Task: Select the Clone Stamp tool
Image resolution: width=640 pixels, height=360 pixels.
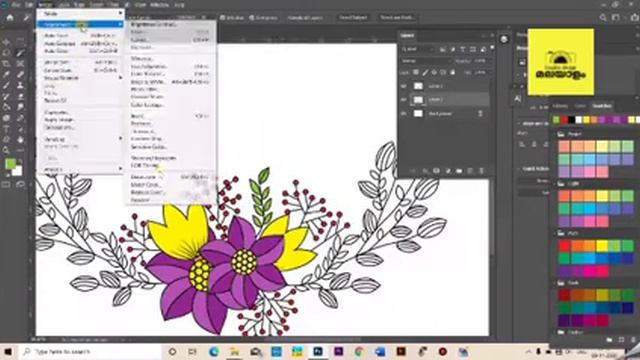Action: tap(20, 86)
